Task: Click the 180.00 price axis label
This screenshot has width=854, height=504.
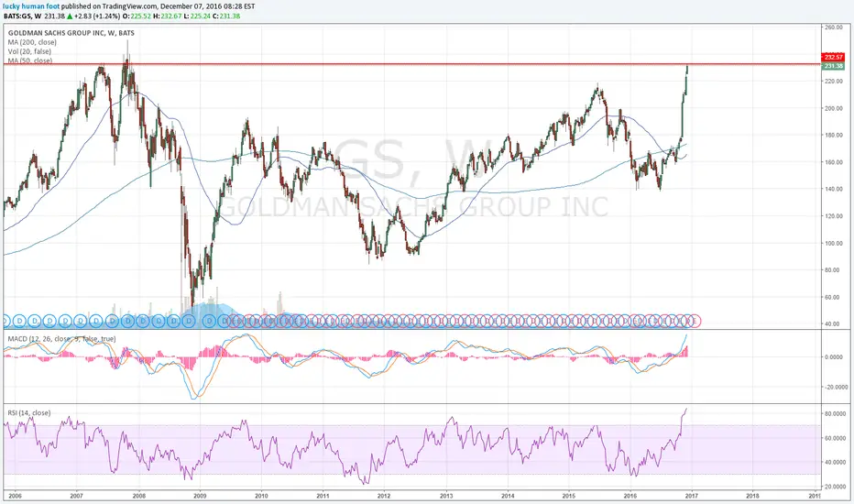Action: point(833,135)
